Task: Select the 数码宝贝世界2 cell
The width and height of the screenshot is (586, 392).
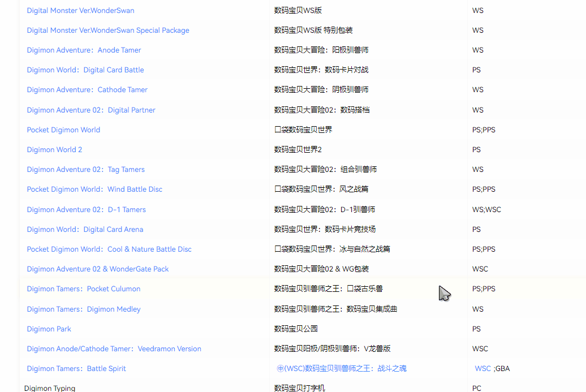Action: [298, 149]
